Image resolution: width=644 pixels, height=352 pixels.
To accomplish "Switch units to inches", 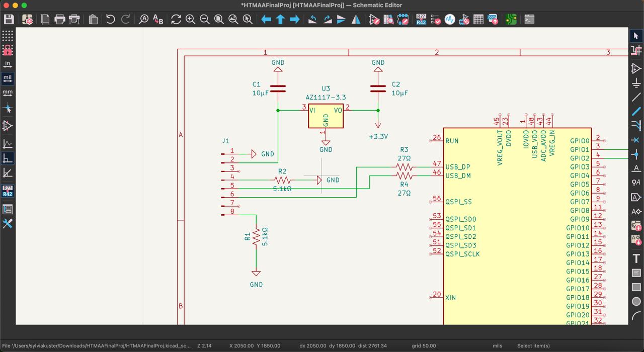I will (x=8, y=64).
